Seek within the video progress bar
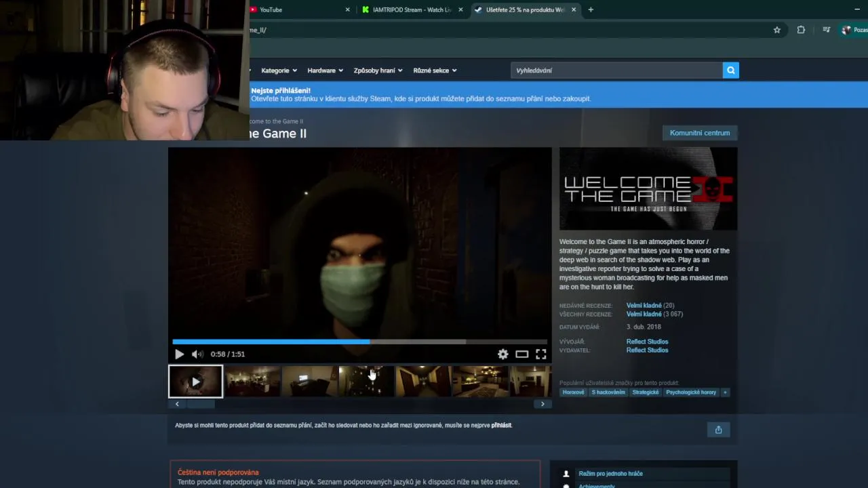This screenshot has width=868, height=488. point(359,342)
